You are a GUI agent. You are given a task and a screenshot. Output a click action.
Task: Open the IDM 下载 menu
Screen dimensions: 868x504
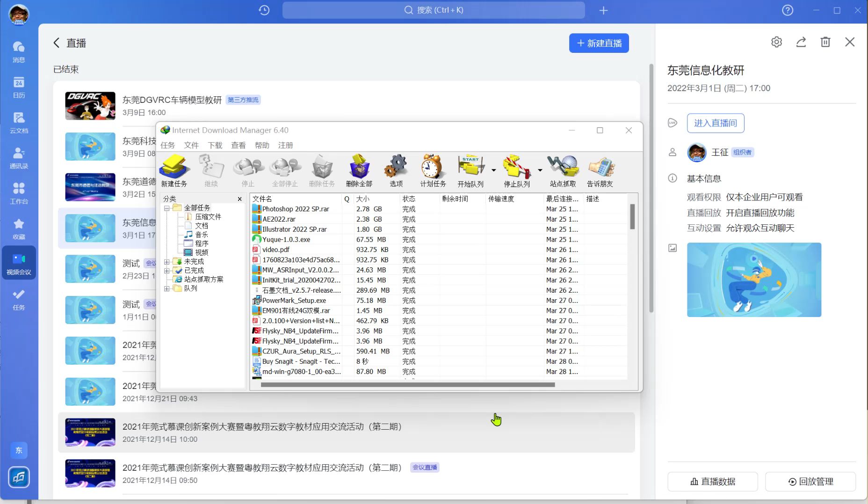tap(215, 145)
